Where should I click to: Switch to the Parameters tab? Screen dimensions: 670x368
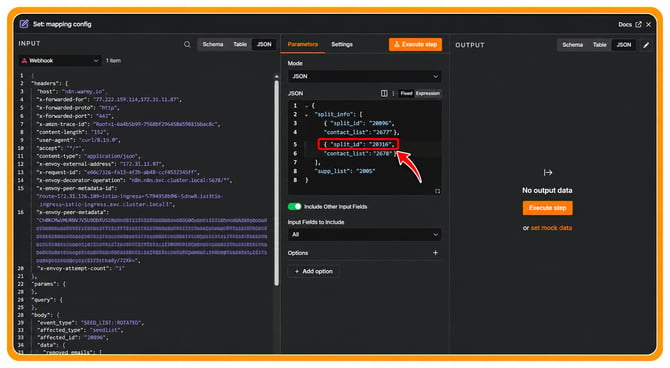pos(303,44)
